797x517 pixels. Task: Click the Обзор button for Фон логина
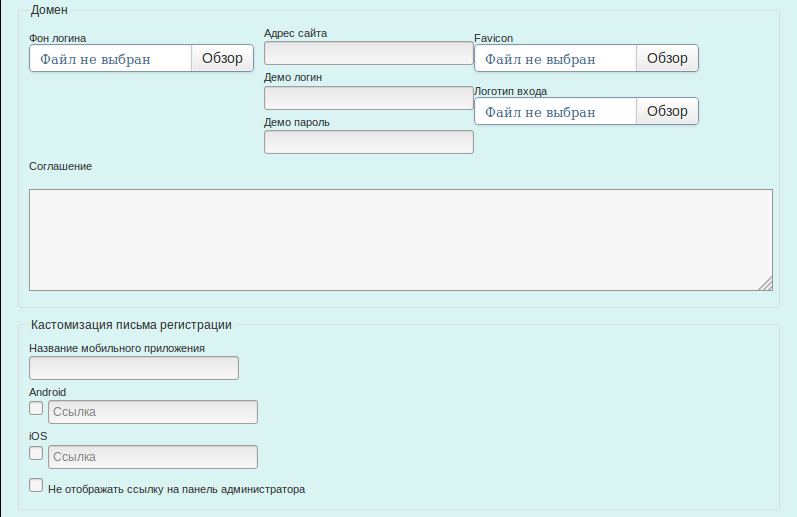tap(222, 58)
